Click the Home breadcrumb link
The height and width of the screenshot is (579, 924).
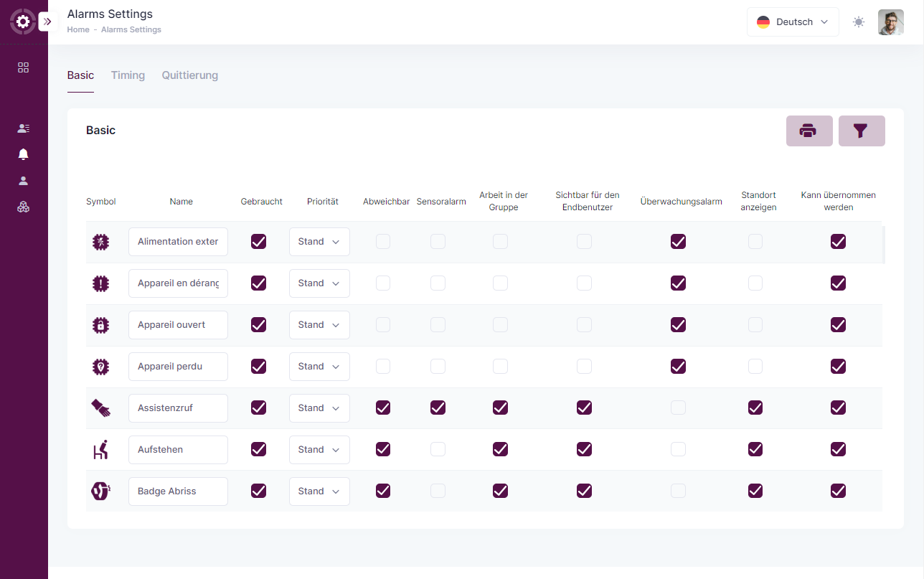click(x=78, y=30)
